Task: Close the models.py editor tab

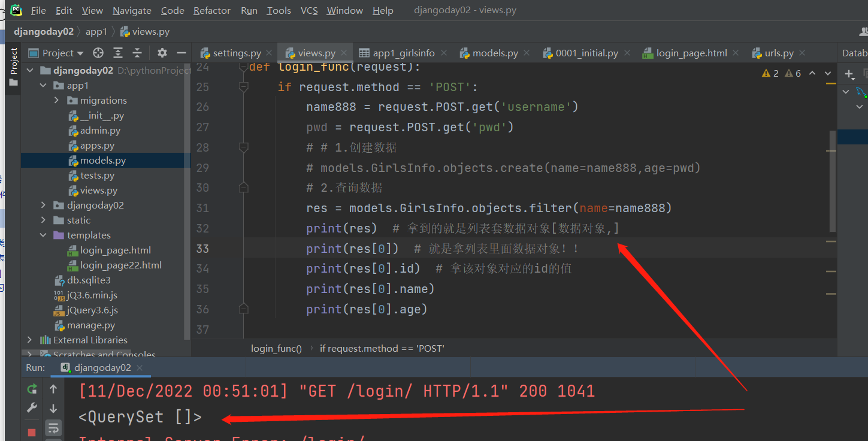Action: 527,53
